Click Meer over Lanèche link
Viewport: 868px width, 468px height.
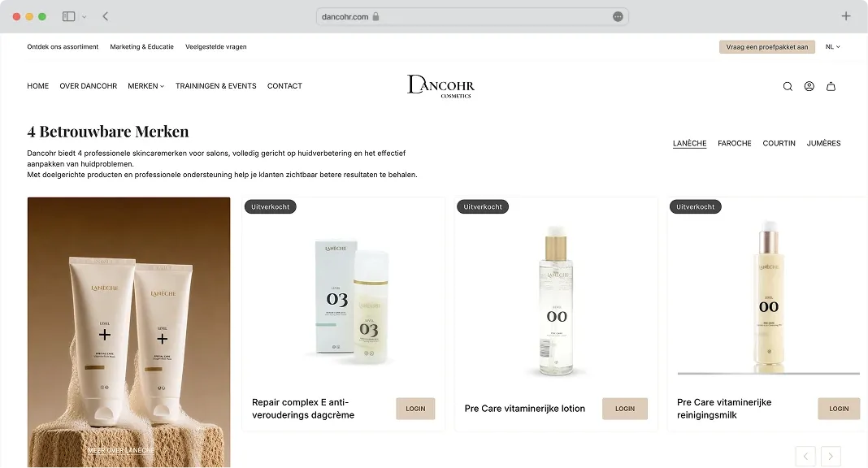(121, 450)
